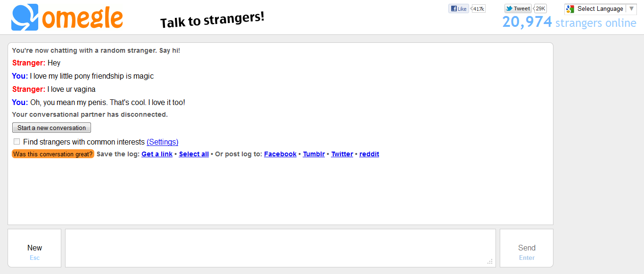Click the New chat button

click(34, 248)
